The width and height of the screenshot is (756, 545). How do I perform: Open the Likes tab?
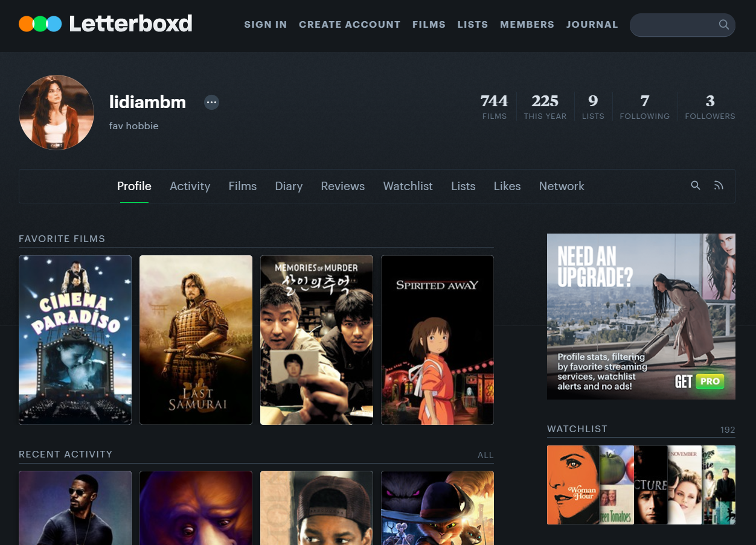[x=507, y=186]
